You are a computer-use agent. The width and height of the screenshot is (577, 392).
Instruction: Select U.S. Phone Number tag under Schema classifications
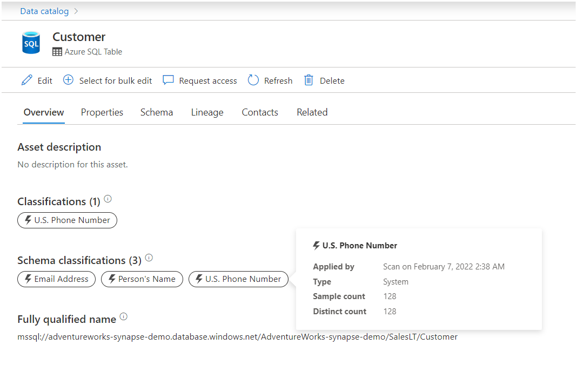pos(238,279)
